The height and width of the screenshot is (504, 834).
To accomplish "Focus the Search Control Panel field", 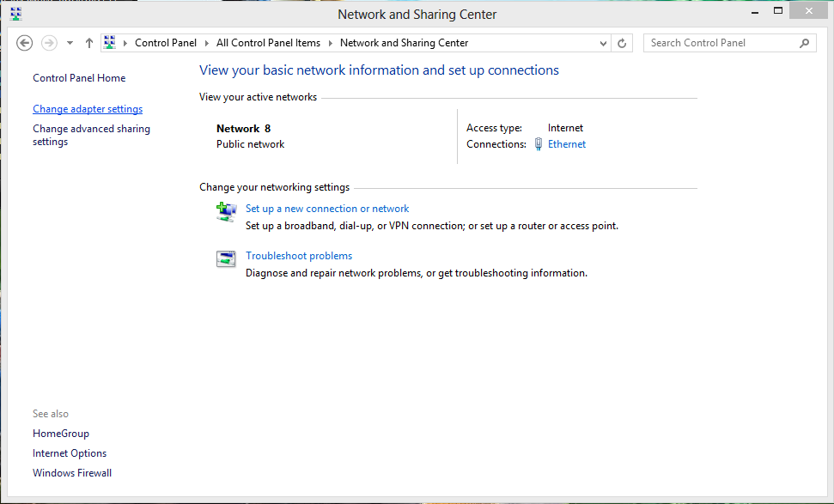I will pyautogui.click(x=720, y=43).
